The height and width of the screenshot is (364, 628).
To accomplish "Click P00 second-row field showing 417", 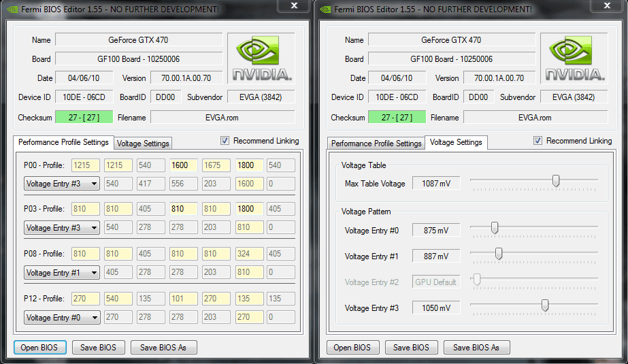I will (150, 184).
